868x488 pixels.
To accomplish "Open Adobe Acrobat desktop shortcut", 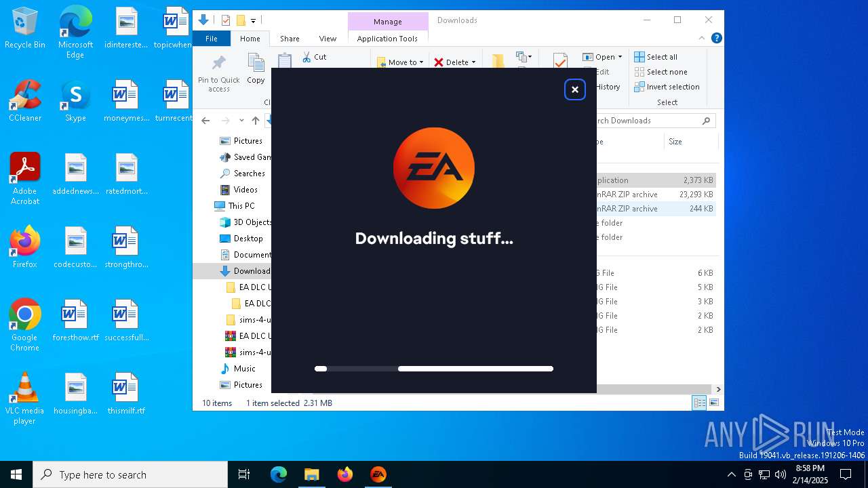I will 25,179.
